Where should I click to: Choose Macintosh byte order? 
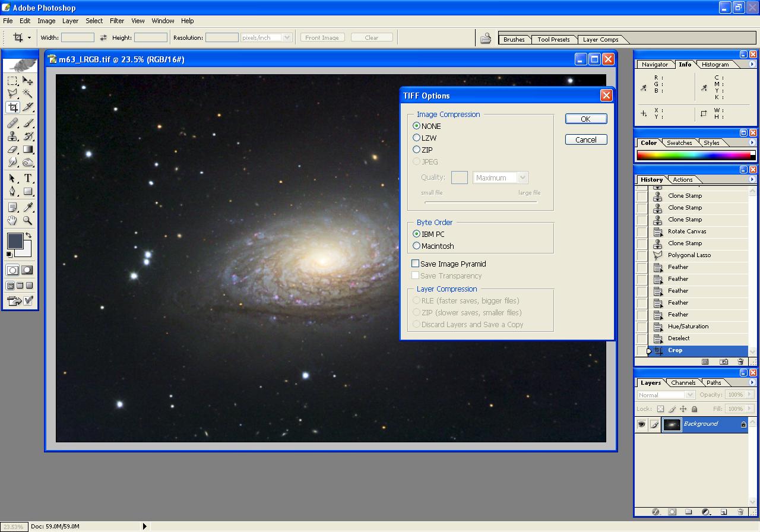417,246
